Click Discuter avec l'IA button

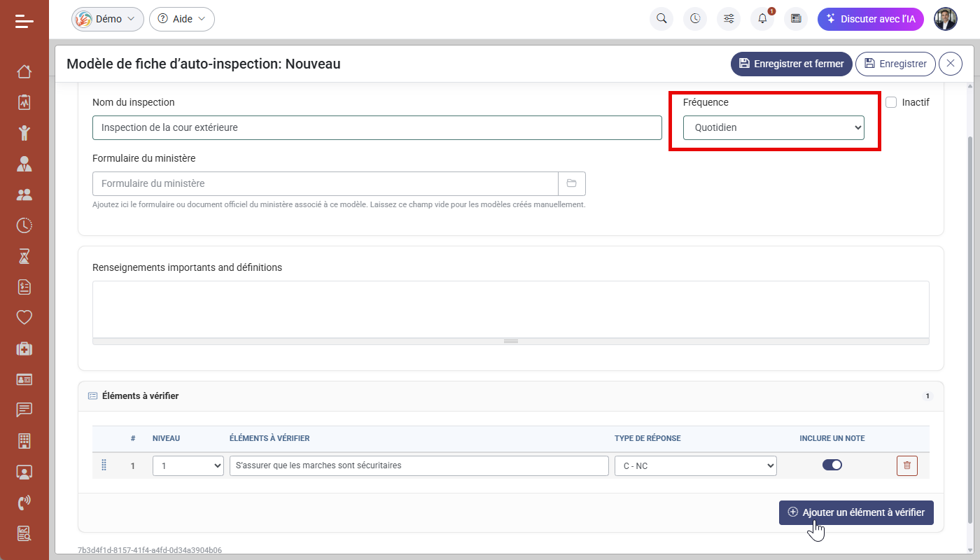click(871, 19)
